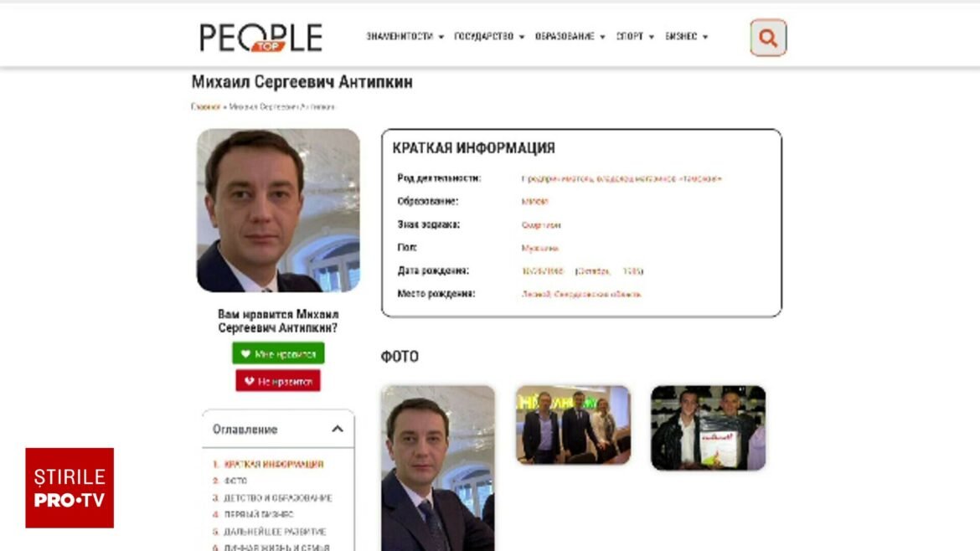Expand the Бизнес dropdown menu
This screenshot has width=980, height=551.
686,37
